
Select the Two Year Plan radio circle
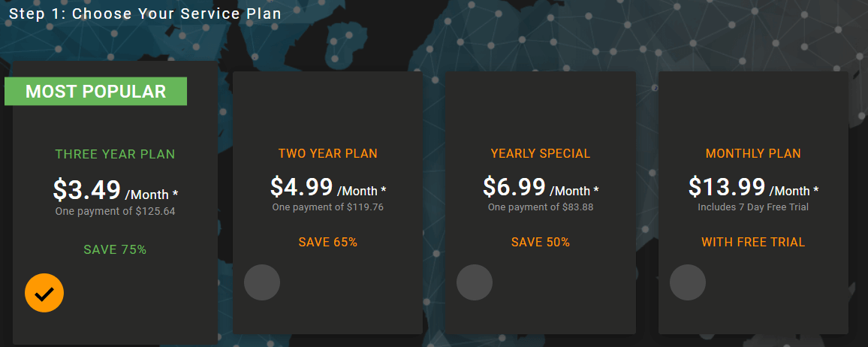(262, 282)
